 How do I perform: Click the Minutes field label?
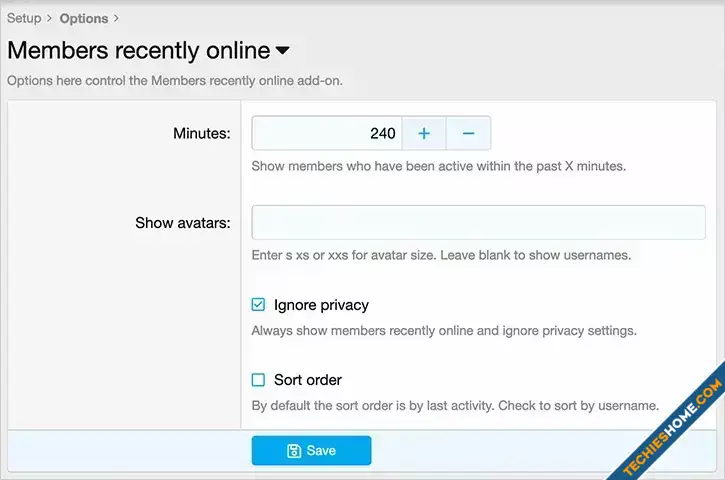click(x=202, y=133)
